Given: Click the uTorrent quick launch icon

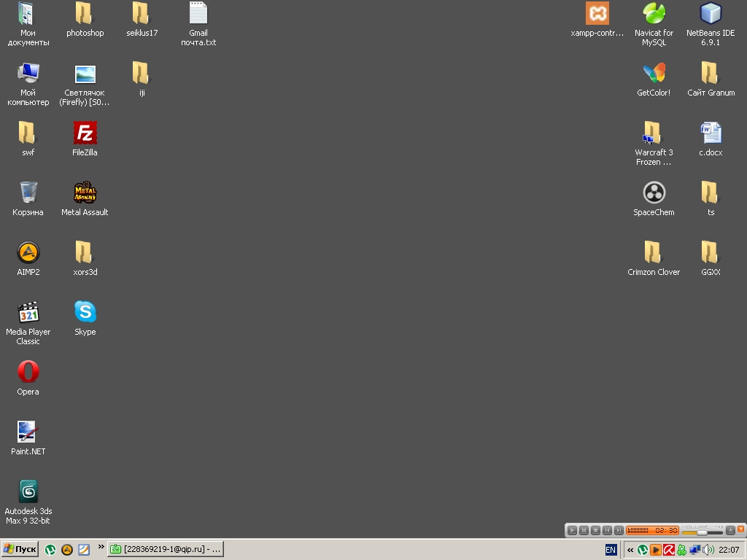Looking at the screenshot, I should 50,550.
